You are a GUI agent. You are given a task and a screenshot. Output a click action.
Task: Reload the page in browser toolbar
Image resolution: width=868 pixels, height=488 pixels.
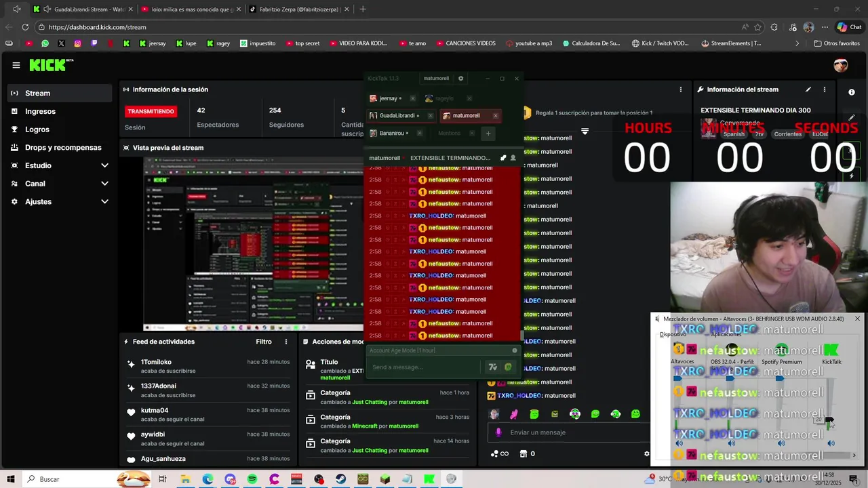pyautogui.click(x=25, y=27)
